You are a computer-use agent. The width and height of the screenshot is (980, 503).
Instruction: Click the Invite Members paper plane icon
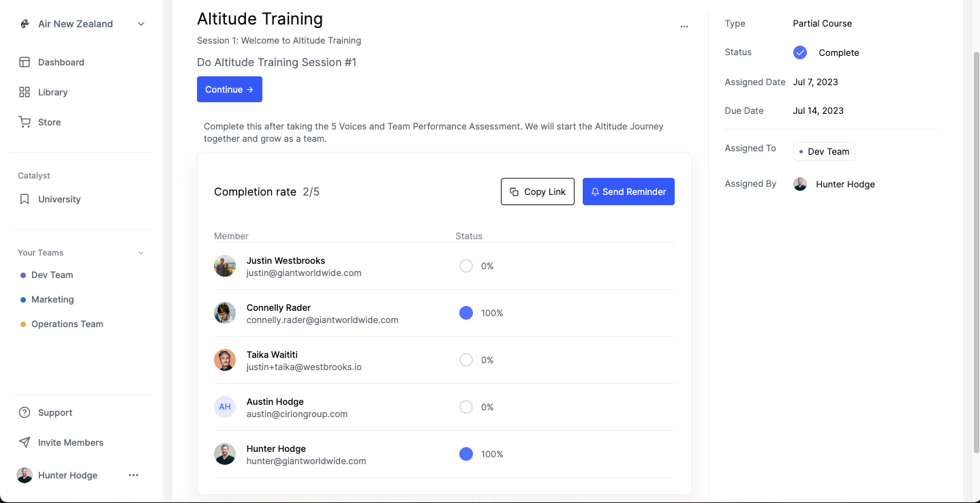(x=25, y=442)
